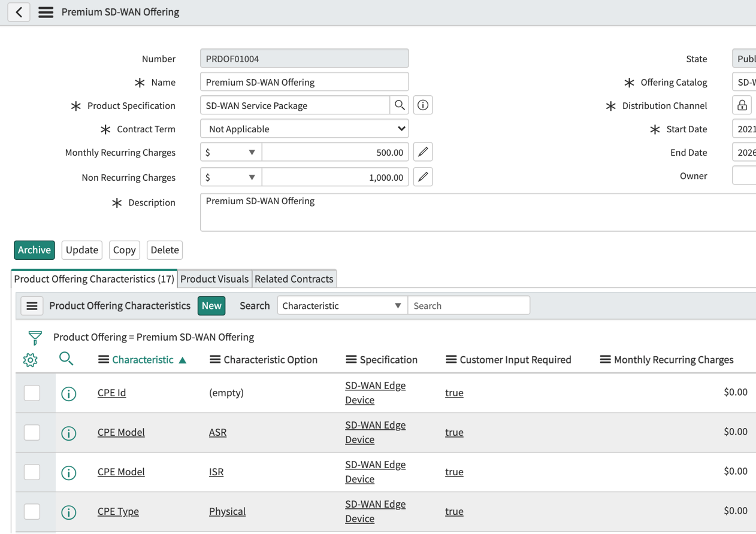The image size is (756, 534).
Task: Click the info icon on the CPE Id row
Action: 68,393
